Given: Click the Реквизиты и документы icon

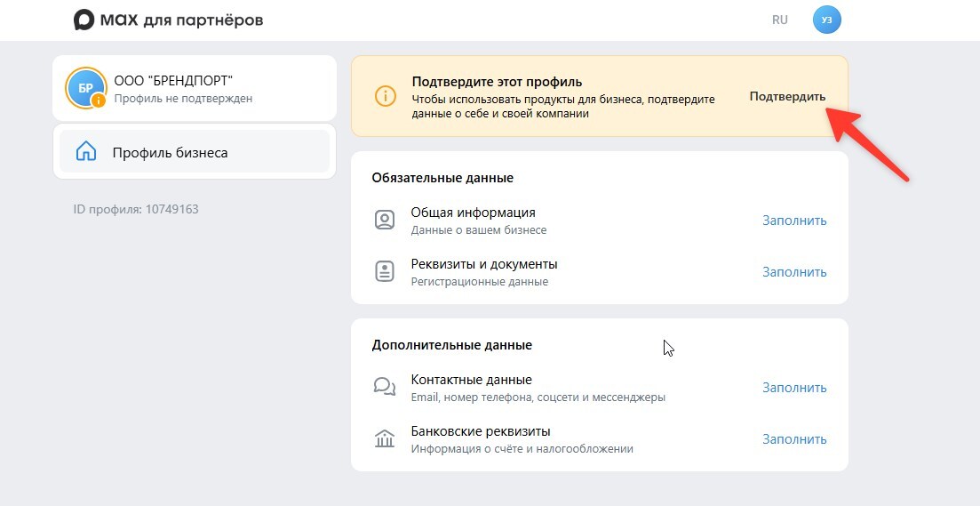Looking at the screenshot, I should pyautogui.click(x=385, y=272).
